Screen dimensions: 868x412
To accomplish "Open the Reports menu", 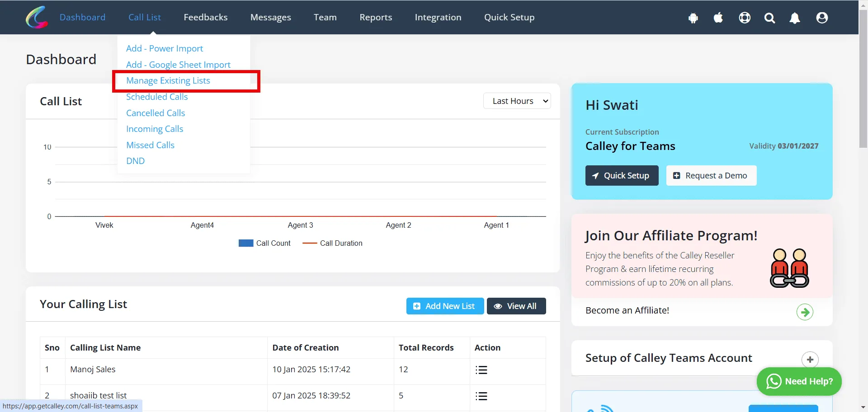I will [376, 17].
